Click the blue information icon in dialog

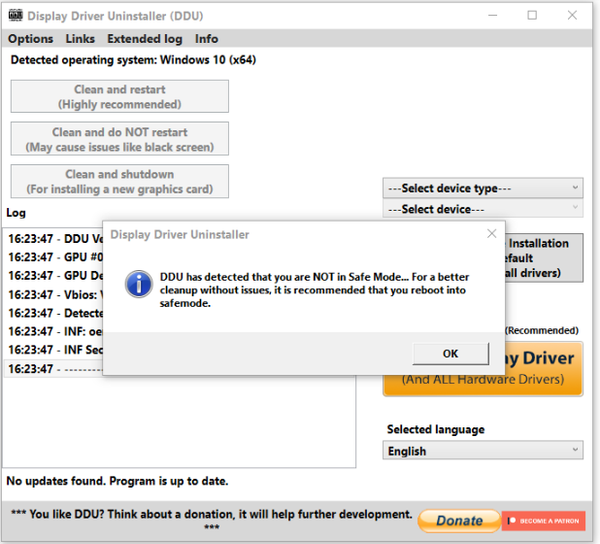[x=138, y=284]
